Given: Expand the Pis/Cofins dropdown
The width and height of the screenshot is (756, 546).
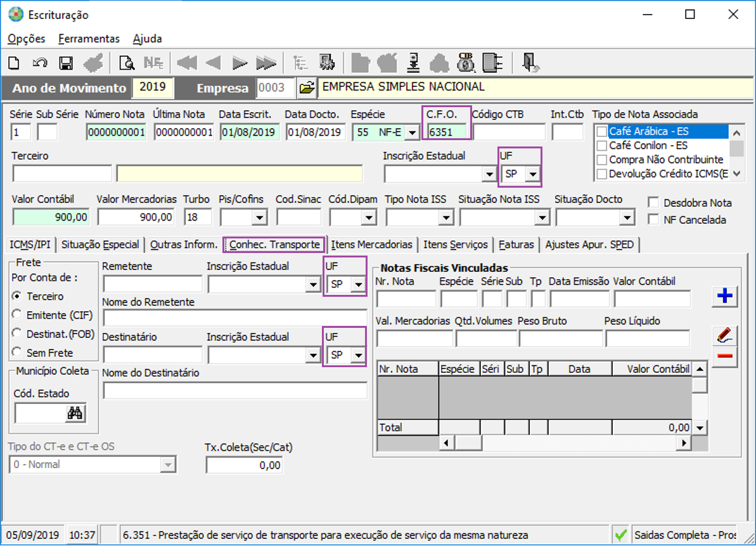Looking at the screenshot, I should (x=259, y=218).
